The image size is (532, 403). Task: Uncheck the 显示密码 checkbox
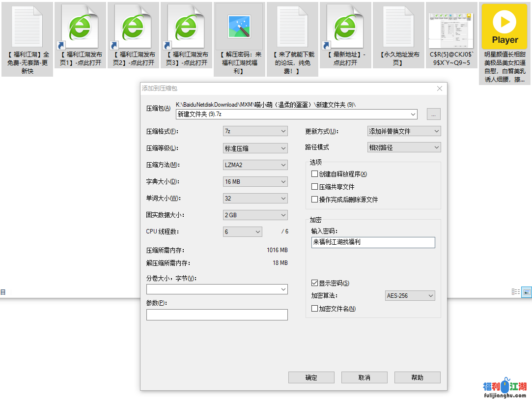[x=315, y=283]
